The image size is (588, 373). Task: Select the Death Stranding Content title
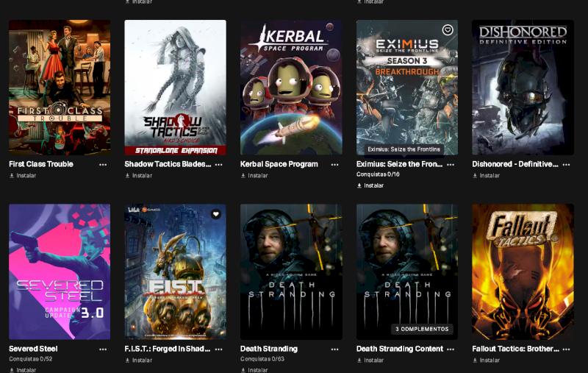(x=400, y=349)
